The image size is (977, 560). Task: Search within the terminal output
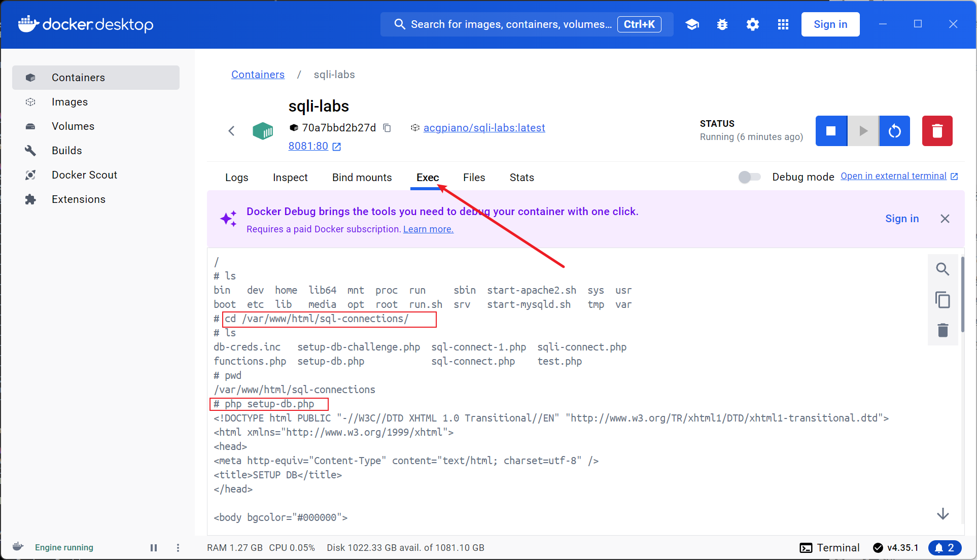pyautogui.click(x=943, y=269)
